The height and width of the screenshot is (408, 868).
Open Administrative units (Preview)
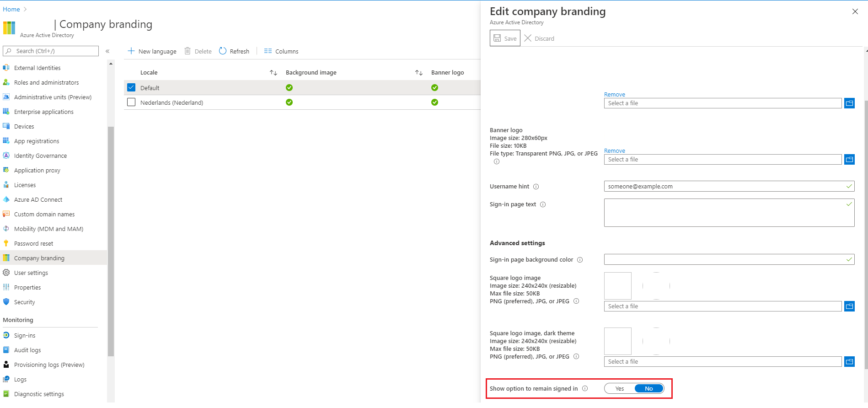pos(53,97)
